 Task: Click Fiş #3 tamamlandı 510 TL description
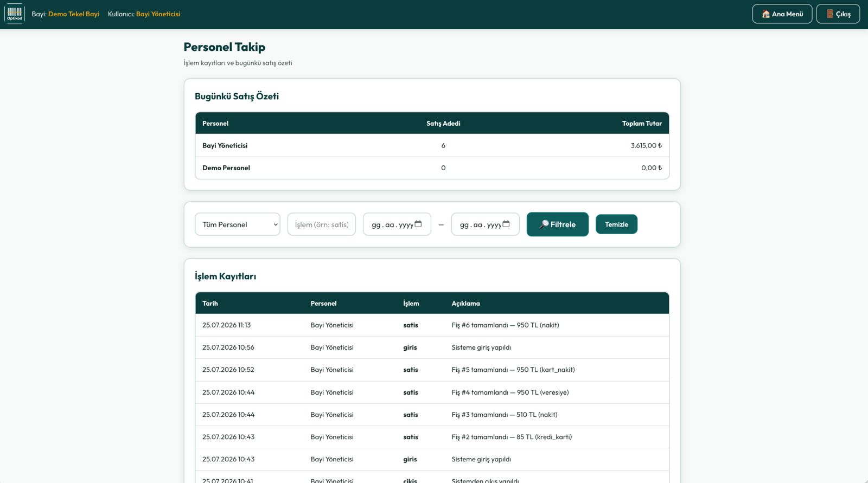tap(505, 415)
